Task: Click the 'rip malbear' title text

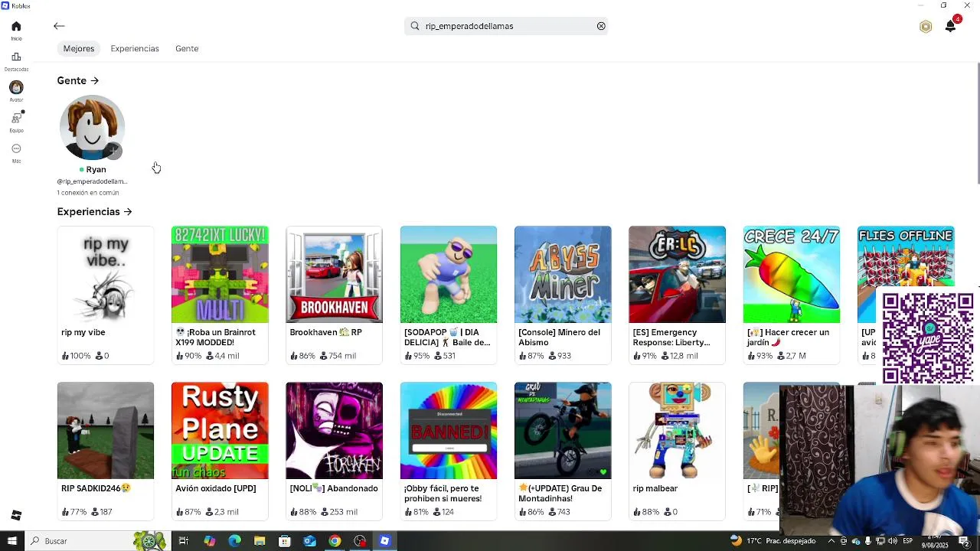Action: click(655, 488)
